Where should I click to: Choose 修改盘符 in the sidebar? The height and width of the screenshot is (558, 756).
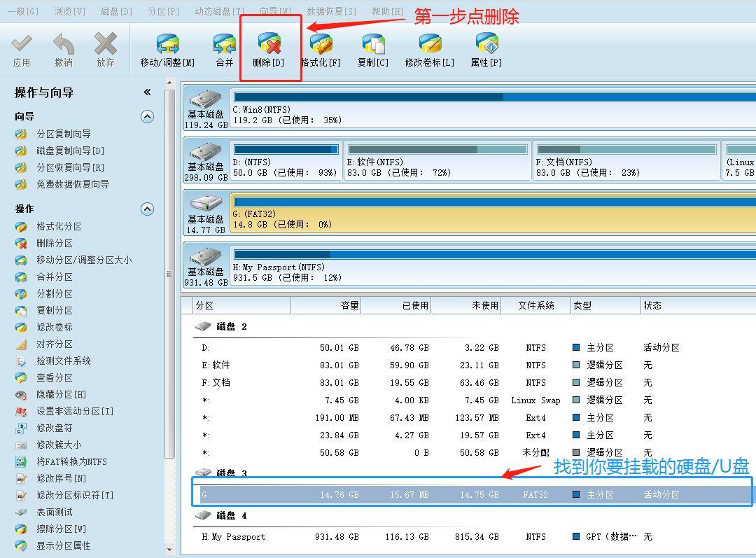[x=55, y=428]
